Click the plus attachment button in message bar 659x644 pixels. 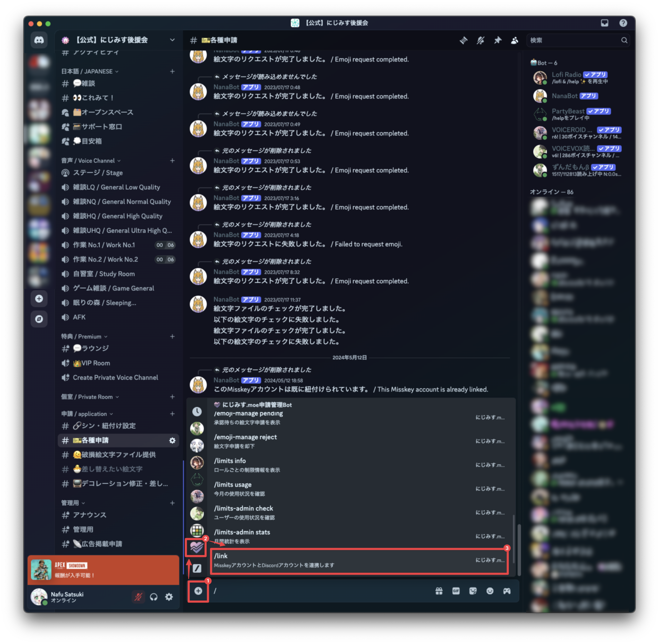pos(198,591)
